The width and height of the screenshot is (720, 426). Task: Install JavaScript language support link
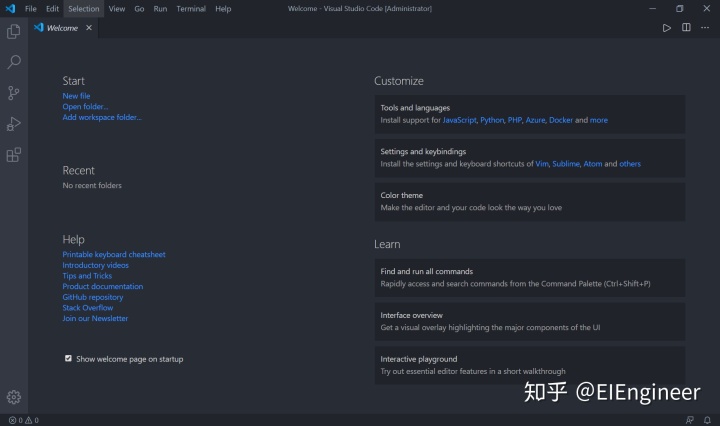point(460,120)
